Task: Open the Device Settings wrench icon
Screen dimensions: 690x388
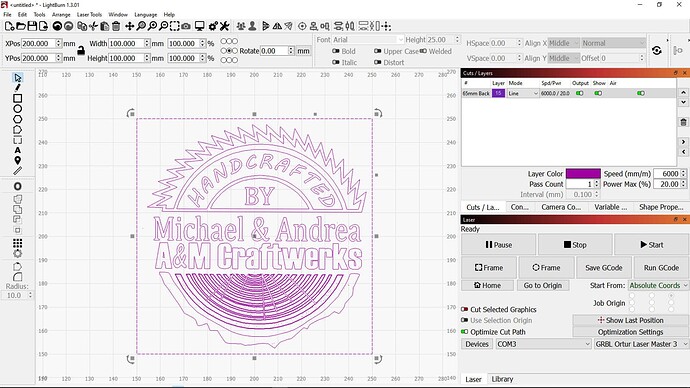Action: tap(224, 26)
